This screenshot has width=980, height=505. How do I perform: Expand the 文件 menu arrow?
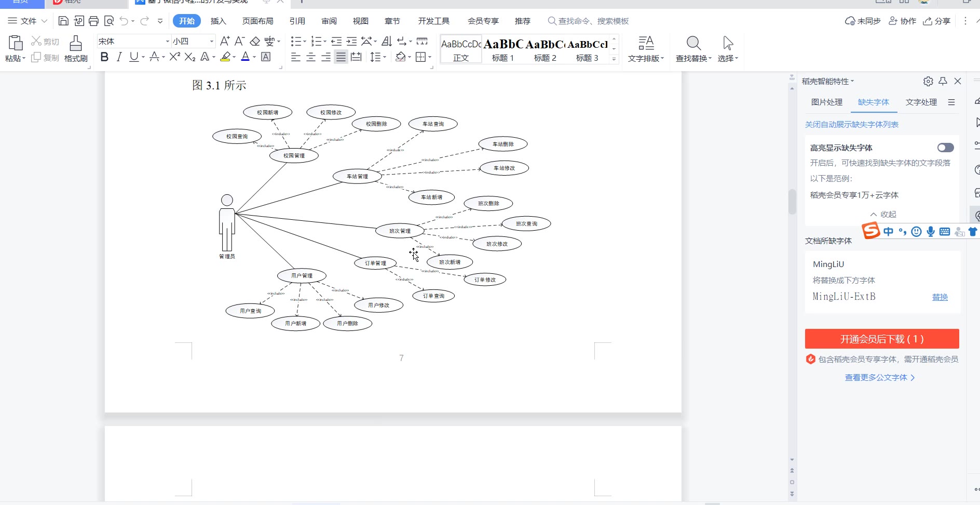[x=44, y=21]
